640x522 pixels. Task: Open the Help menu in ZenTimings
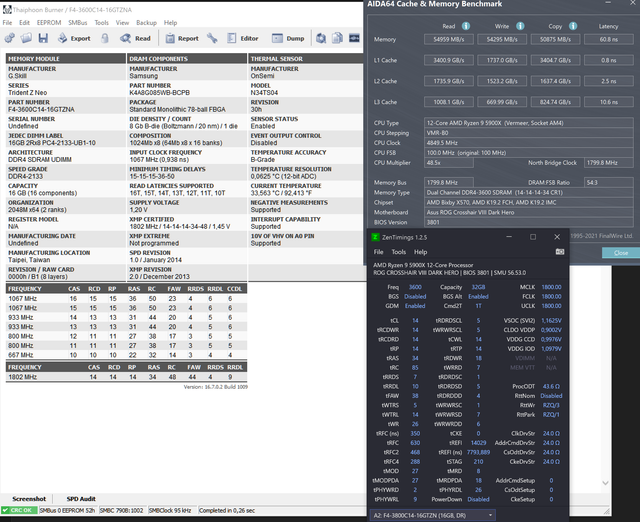pyautogui.click(x=420, y=252)
